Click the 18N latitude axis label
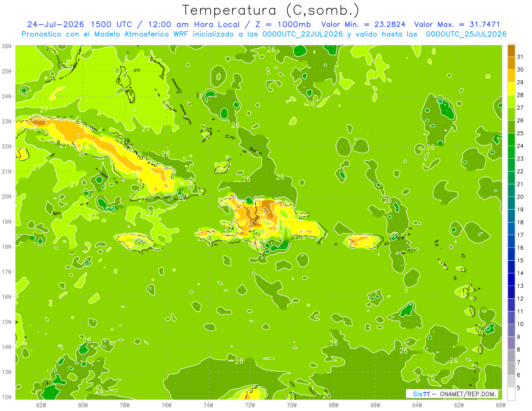 pyautogui.click(x=7, y=247)
